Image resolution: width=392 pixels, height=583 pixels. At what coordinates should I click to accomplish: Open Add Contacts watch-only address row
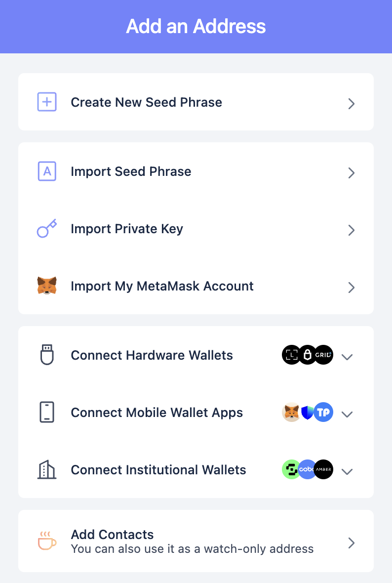pos(196,541)
